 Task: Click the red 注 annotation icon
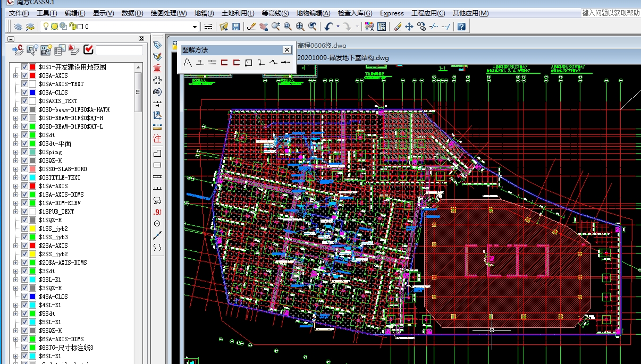[157, 139]
